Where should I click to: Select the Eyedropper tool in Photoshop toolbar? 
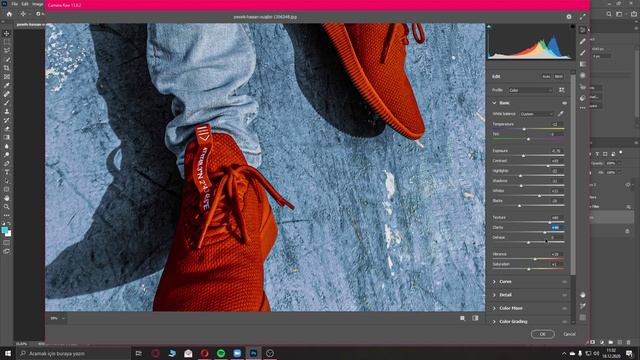coord(7,85)
